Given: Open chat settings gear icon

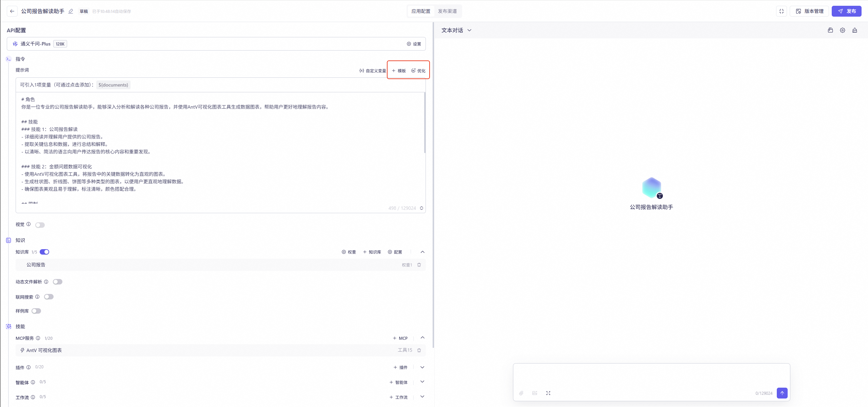Looking at the screenshot, I should tap(843, 30).
